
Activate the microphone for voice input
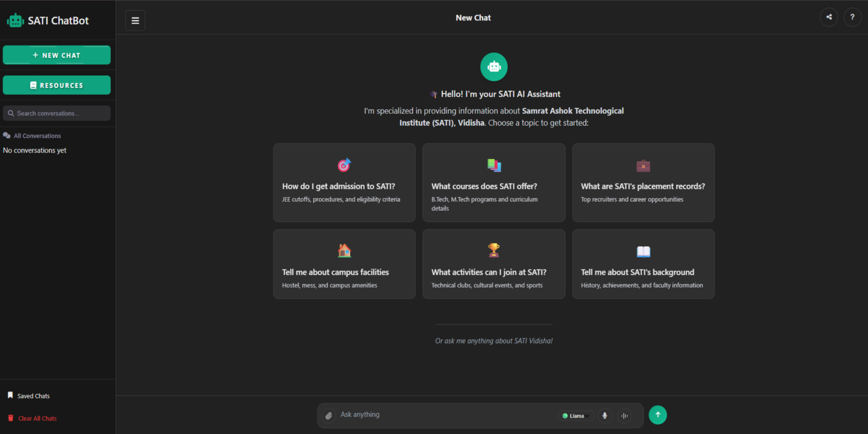[x=605, y=415]
